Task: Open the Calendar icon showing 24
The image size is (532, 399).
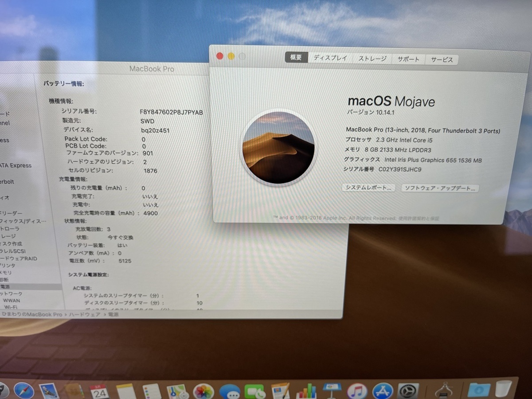Action: click(x=100, y=392)
